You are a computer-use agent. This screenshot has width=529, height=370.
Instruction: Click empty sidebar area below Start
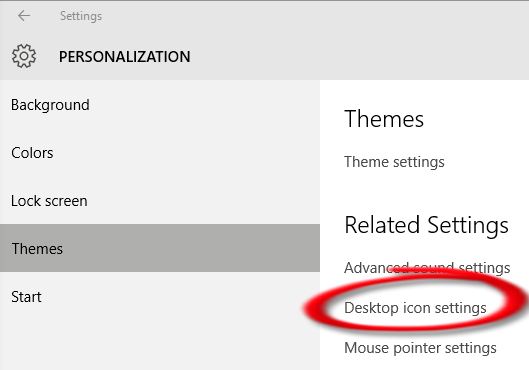(160, 345)
